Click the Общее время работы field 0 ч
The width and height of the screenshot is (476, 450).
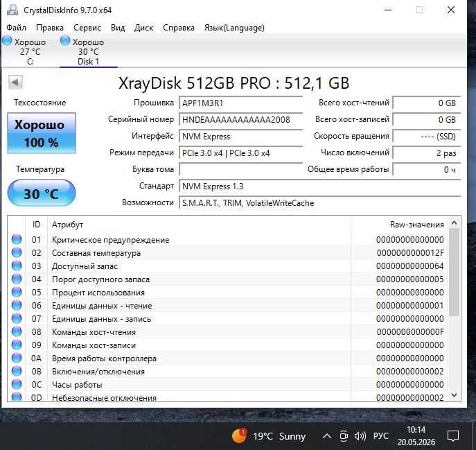point(427,170)
